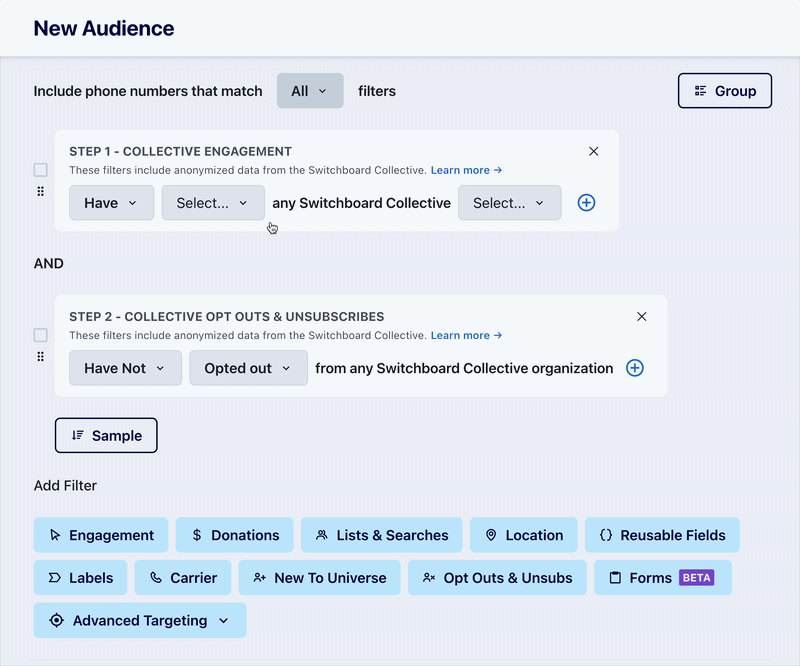Viewport: 800px width, 666px height.
Task: Add an Engagement filter
Action: click(x=101, y=535)
